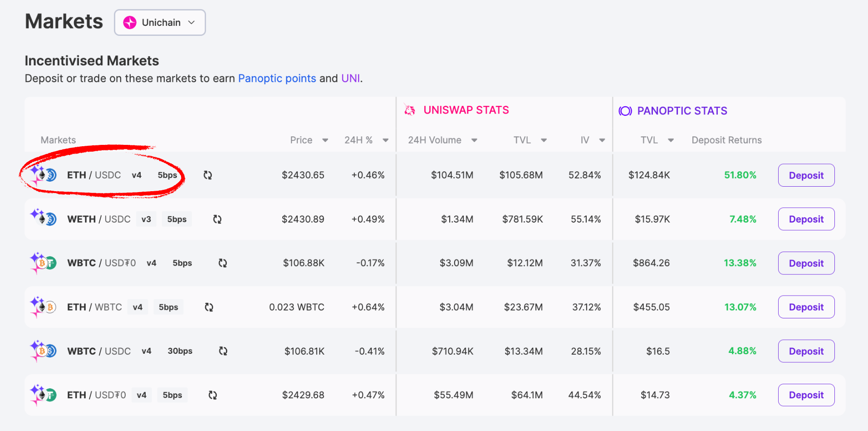The image size is (868, 431).
Task: Click the $124.84K Panoptic TVL cell
Action: tap(649, 175)
